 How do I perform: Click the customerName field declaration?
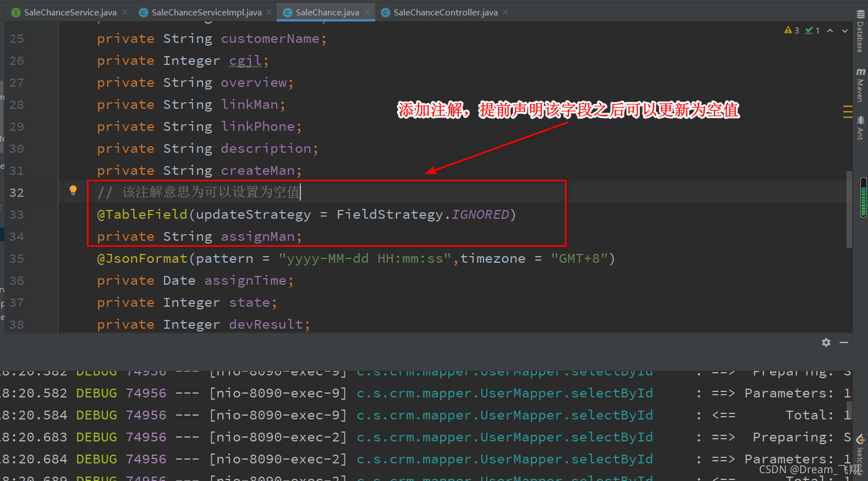(270, 39)
